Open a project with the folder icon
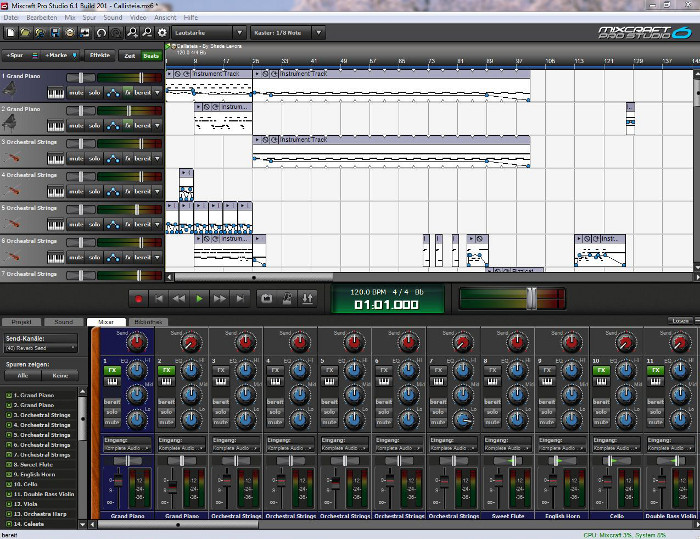 pyautogui.click(x=25, y=33)
